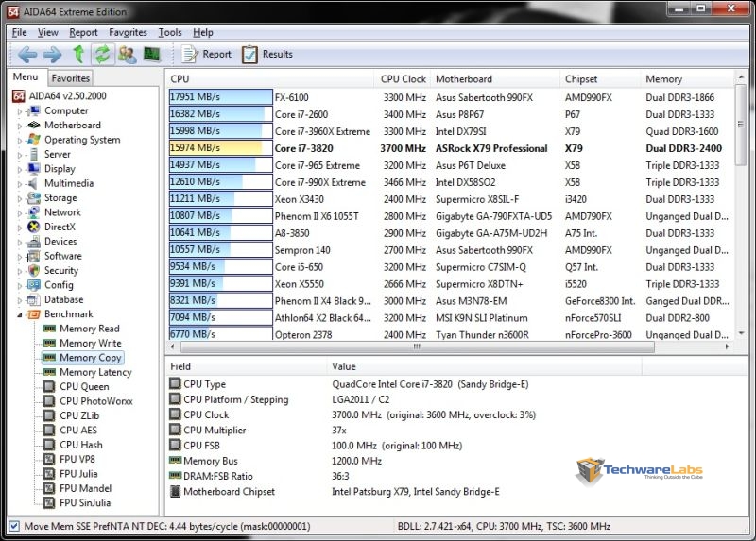Select the Benchmark folder icon
This screenshot has height=541, width=756.
click(x=34, y=314)
